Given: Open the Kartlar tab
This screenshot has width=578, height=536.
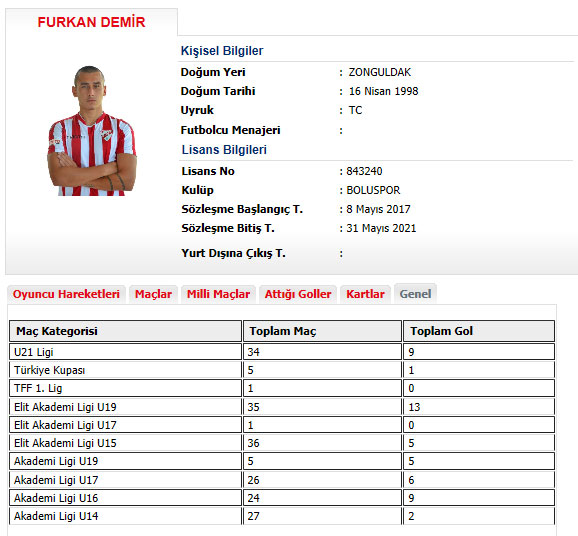Looking at the screenshot, I should point(365,294).
